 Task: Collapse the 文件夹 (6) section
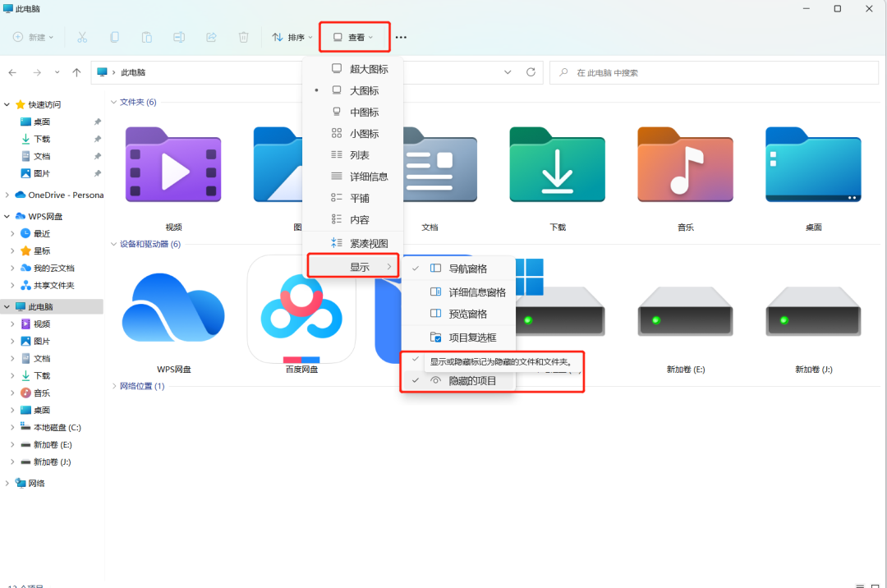pyautogui.click(x=113, y=102)
